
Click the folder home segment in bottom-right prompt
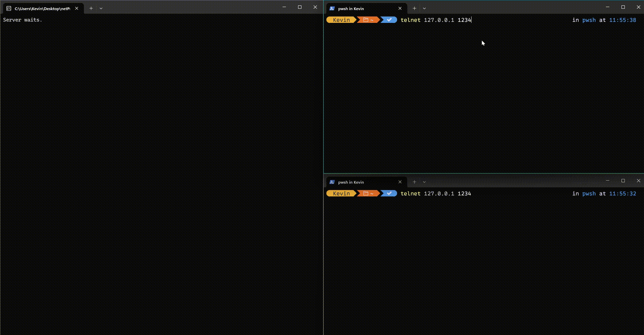click(x=368, y=193)
